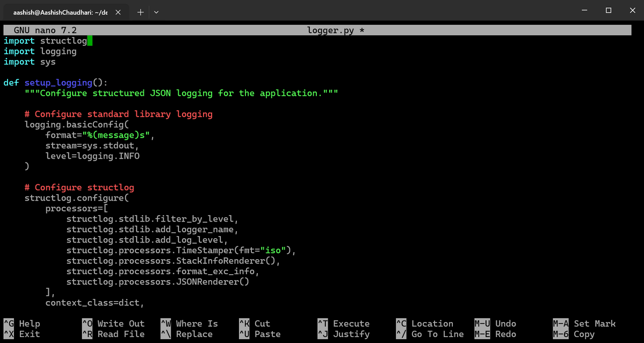Click the ^X Exit shortcut
The height and width of the screenshot is (343, 644).
[22, 334]
